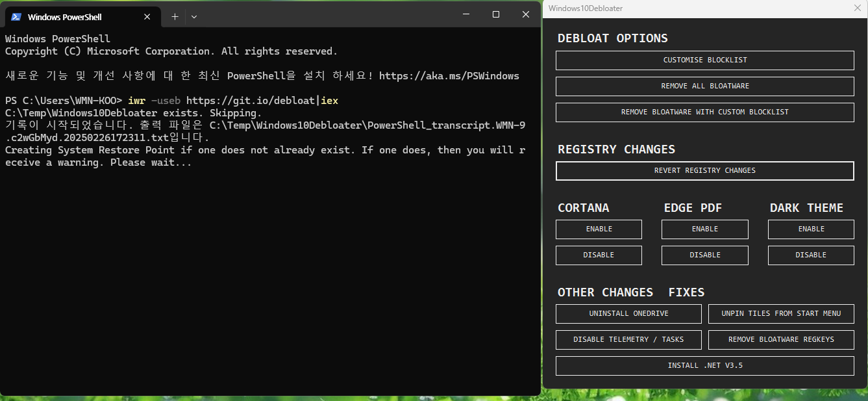
Task: Click 'C:\Temp\Windows10Debloater exists. Skipping.' line
Action: (x=134, y=113)
